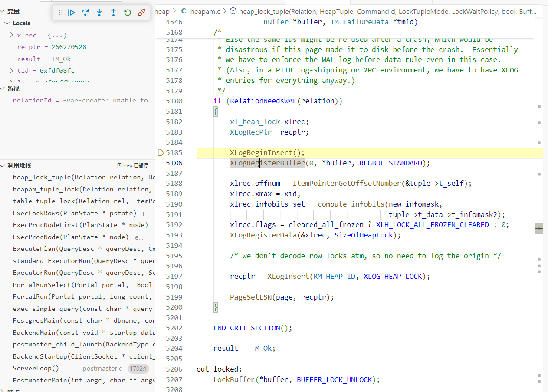Grab the debug toolbar drag handle
The height and width of the screenshot is (392, 548).
tap(61, 13)
